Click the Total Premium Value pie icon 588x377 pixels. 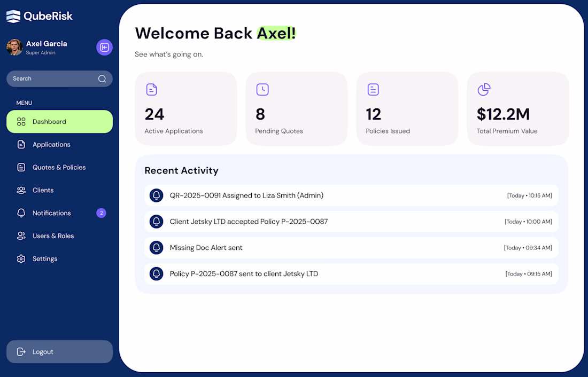(484, 90)
